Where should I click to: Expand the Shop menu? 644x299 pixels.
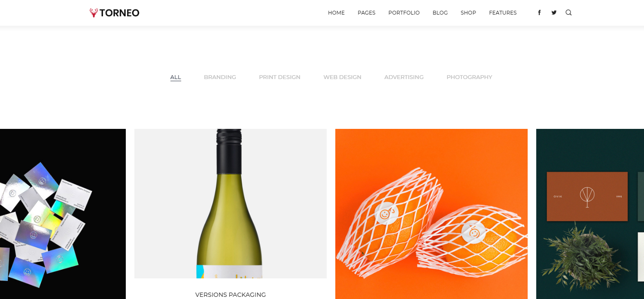(468, 13)
